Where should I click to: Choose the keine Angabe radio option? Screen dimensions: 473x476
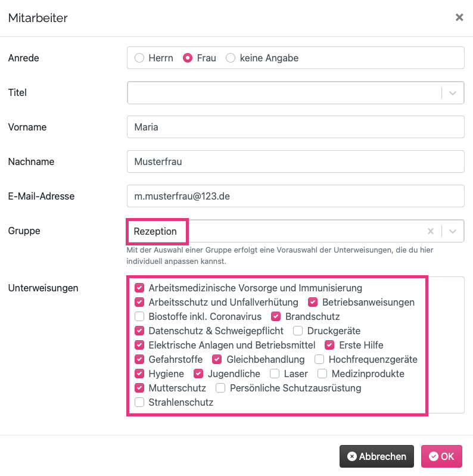(231, 58)
